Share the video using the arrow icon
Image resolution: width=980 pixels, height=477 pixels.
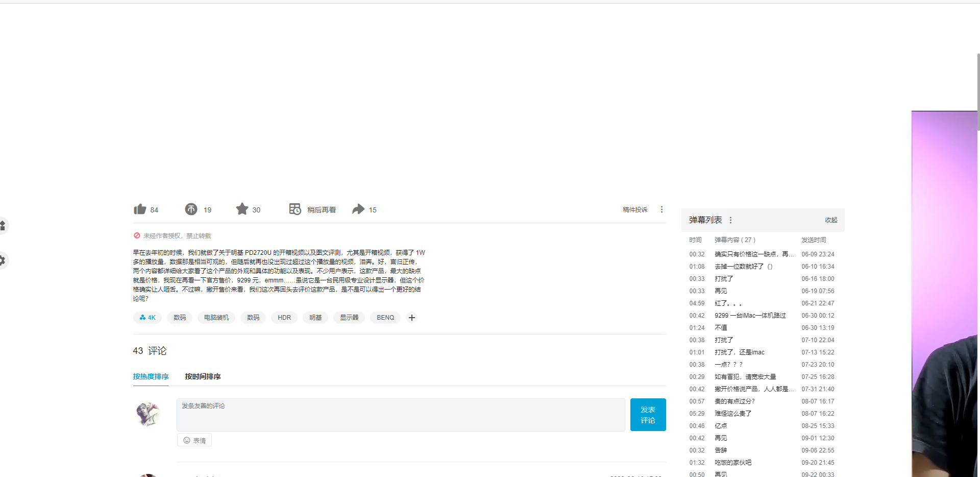click(x=359, y=209)
